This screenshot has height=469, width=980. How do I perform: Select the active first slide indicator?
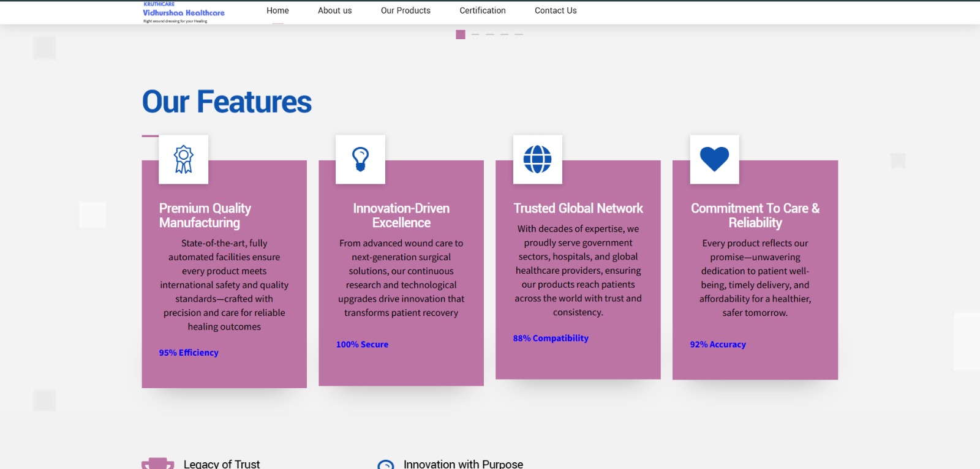click(x=461, y=35)
